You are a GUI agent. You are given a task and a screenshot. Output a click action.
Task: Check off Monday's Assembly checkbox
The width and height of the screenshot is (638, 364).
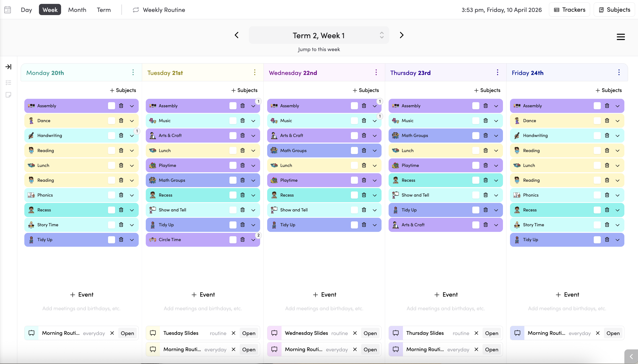pos(111,106)
